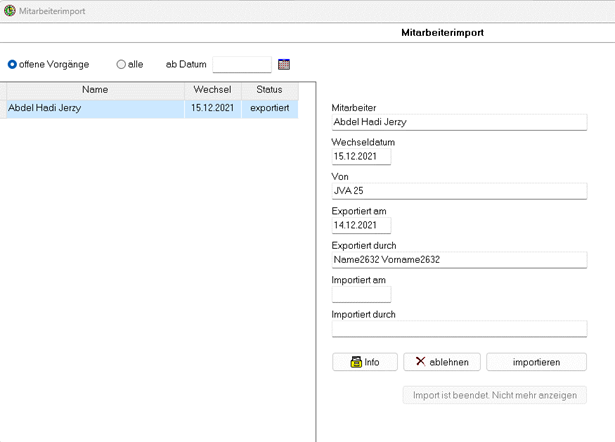This screenshot has width=615, height=442.
Task: Select the 'alle' radio button
Action: (x=121, y=64)
